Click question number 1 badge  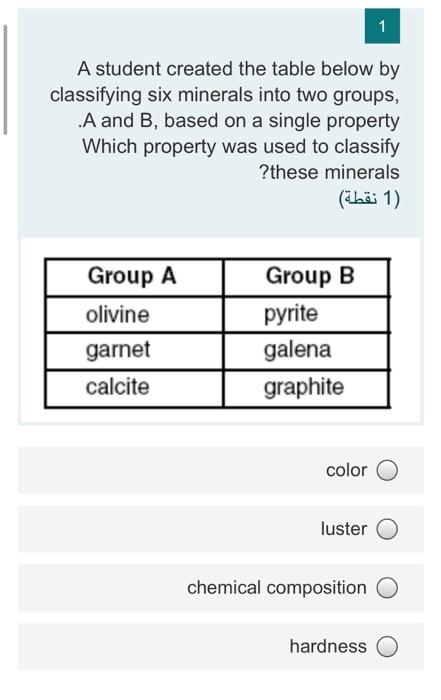pos(382,26)
